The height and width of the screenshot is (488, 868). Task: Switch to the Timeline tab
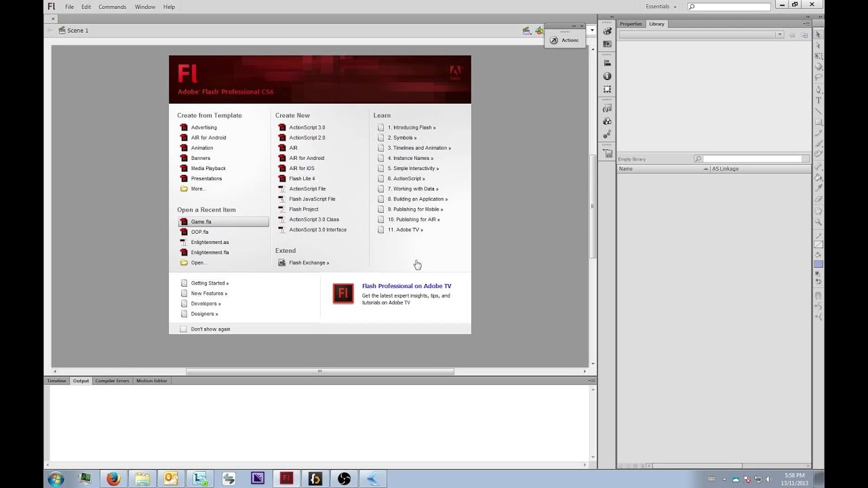click(57, 381)
